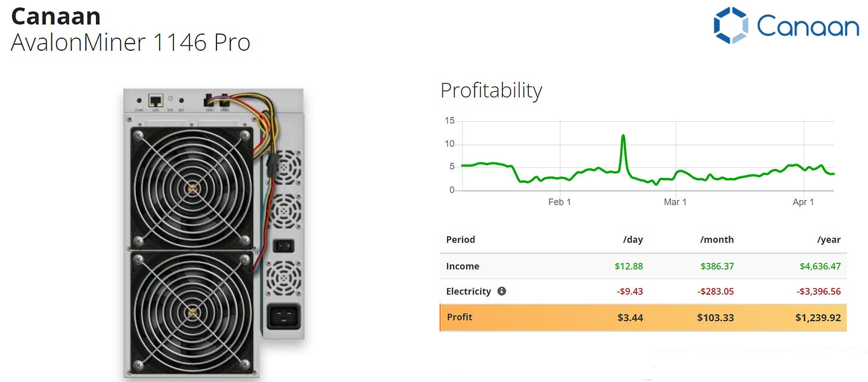Click the Canaan hexagon logo icon

click(730, 26)
